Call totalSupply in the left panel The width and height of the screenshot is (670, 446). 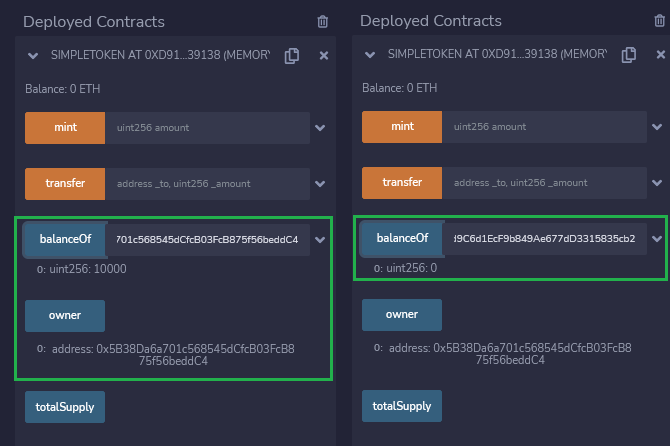pos(65,407)
